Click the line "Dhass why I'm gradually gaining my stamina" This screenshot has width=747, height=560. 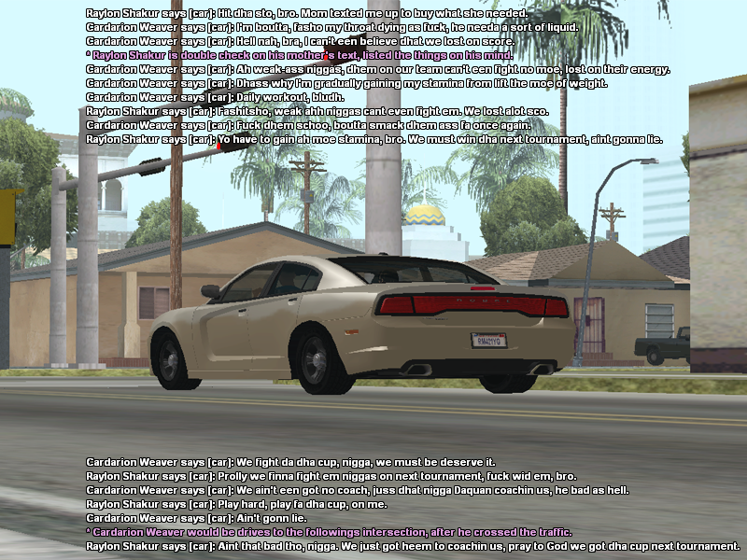(x=346, y=83)
